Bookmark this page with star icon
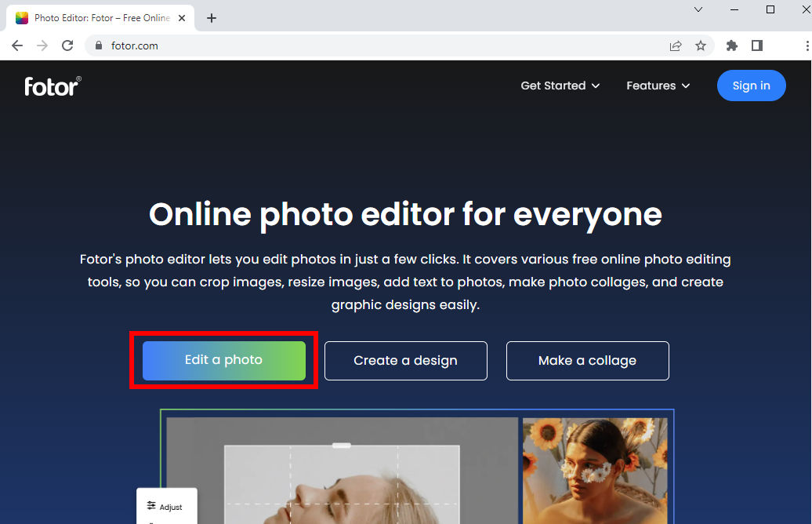The width and height of the screenshot is (812, 524). (x=701, y=45)
